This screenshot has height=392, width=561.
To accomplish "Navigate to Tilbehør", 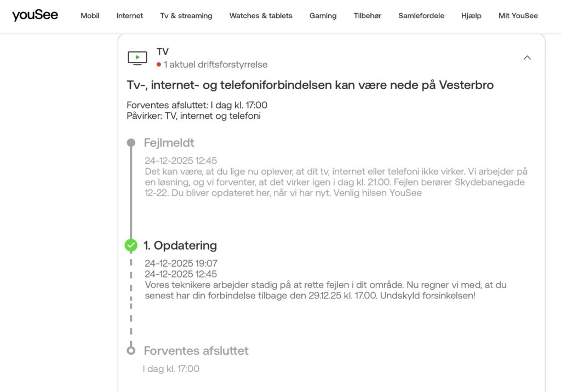I will [368, 16].
